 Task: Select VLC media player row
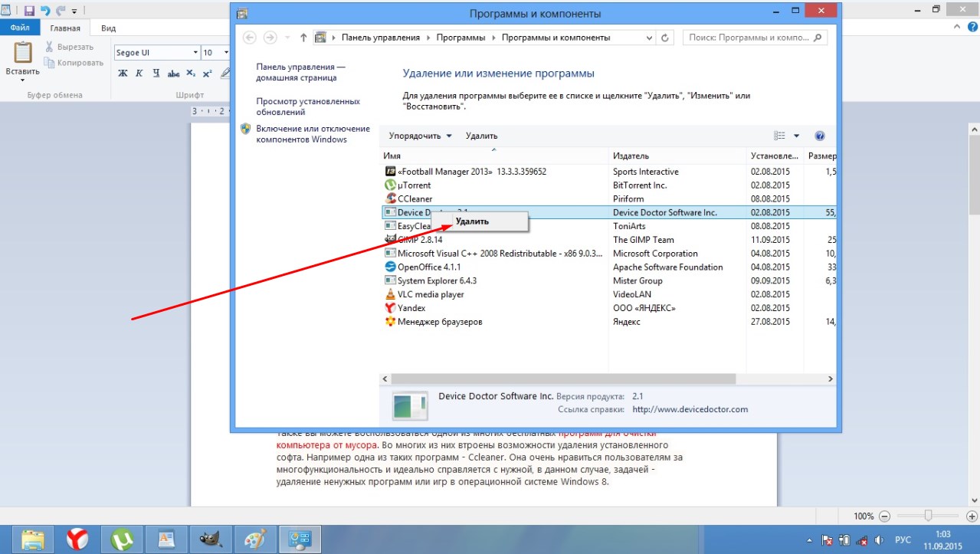point(608,294)
